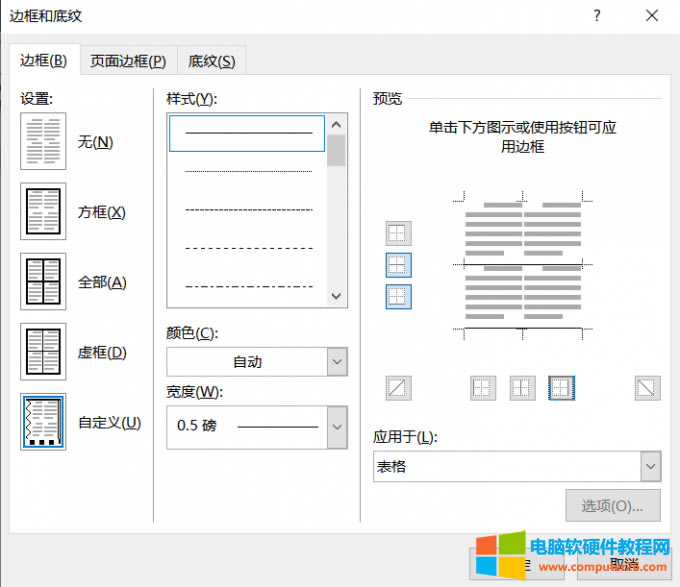Toggle the inside horizontal border button

tap(399, 265)
